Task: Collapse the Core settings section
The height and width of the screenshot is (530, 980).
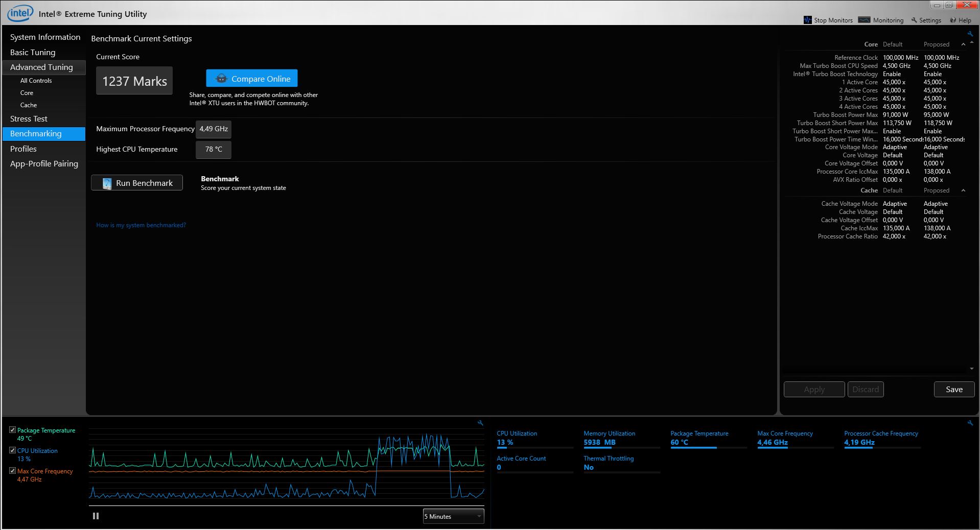Action: pyautogui.click(x=963, y=44)
